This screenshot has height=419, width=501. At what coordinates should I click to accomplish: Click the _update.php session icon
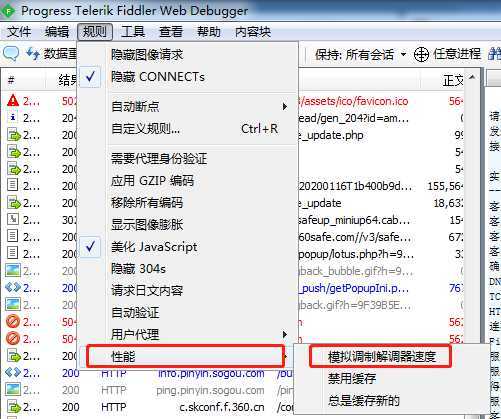[x=14, y=135]
